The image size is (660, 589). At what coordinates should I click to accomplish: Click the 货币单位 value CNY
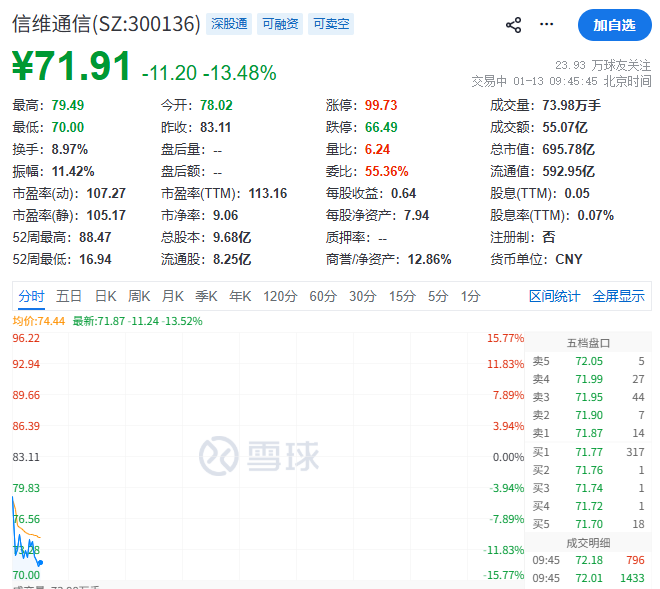(x=569, y=259)
